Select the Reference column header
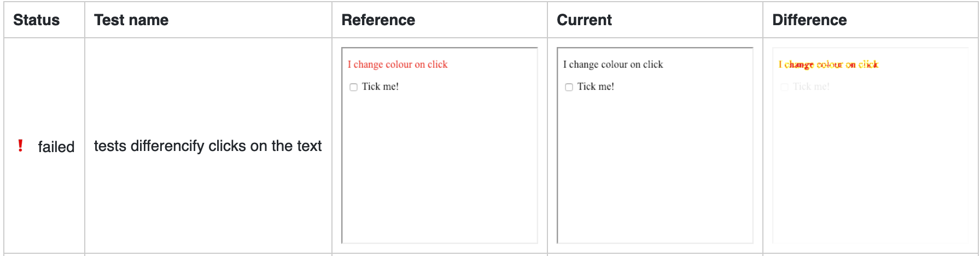Image resolution: width=980 pixels, height=256 pixels. pos(378,20)
